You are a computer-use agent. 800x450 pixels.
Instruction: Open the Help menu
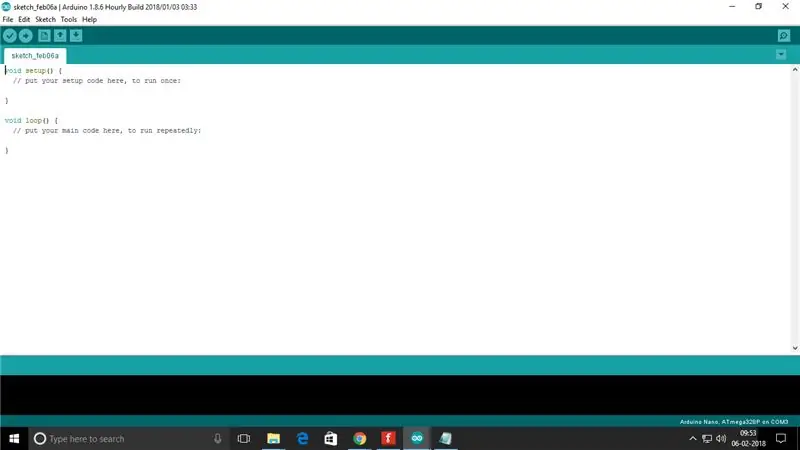[x=89, y=19]
